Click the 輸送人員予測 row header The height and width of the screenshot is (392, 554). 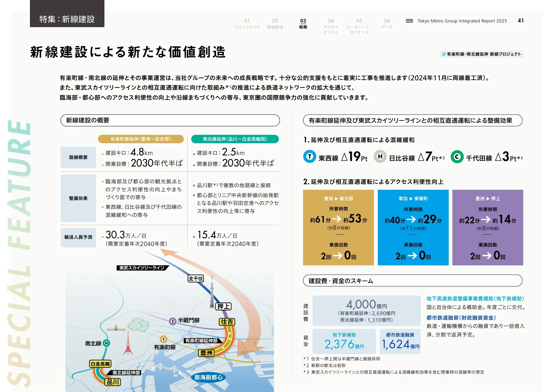click(x=78, y=237)
